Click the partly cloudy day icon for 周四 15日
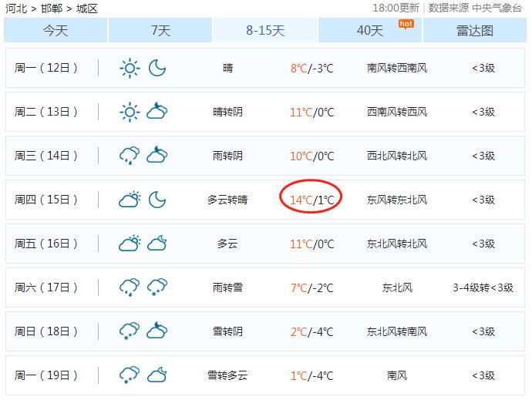 click(130, 199)
